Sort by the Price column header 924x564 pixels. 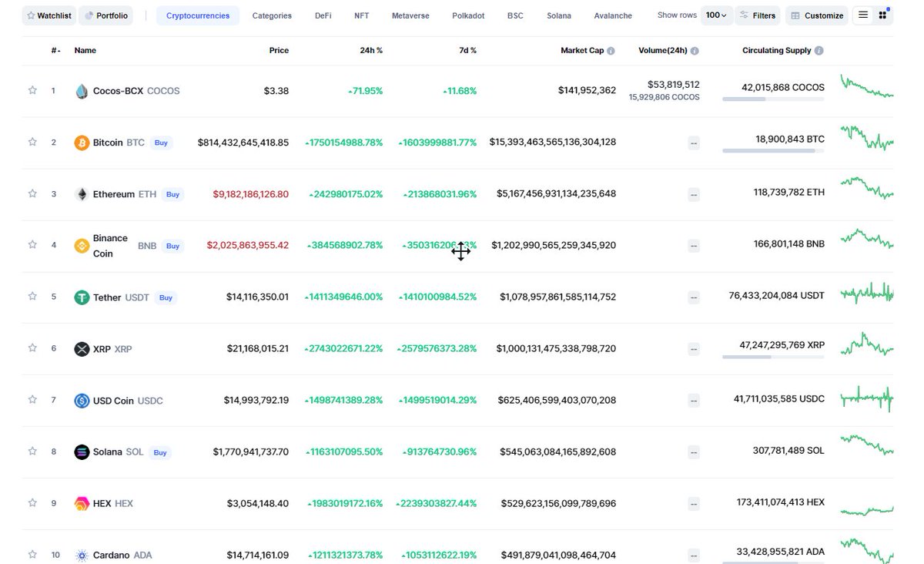coord(279,51)
